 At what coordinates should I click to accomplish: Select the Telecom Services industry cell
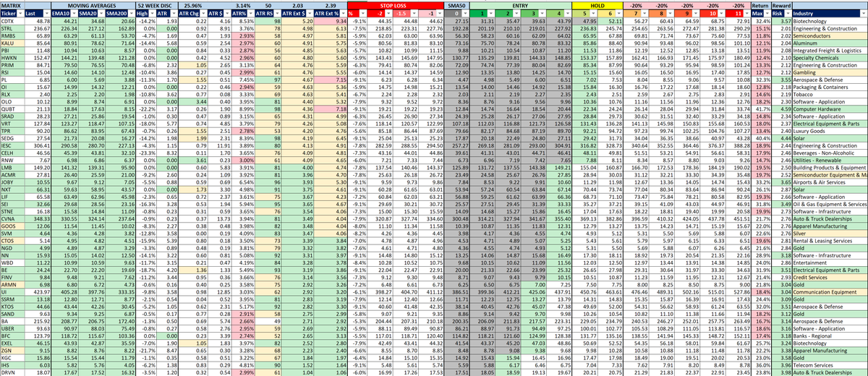tap(830, 367)
